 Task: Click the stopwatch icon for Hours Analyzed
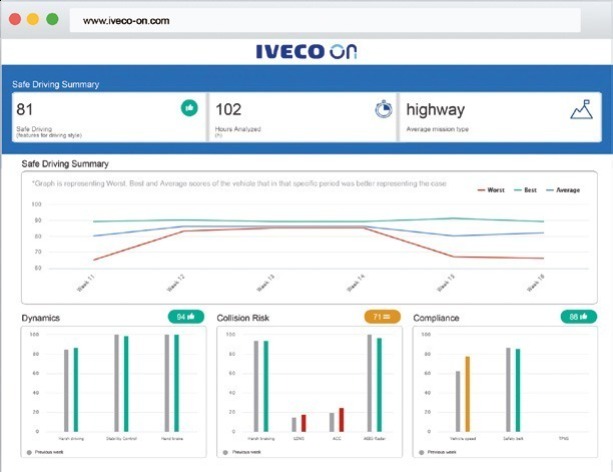(384, 109)
